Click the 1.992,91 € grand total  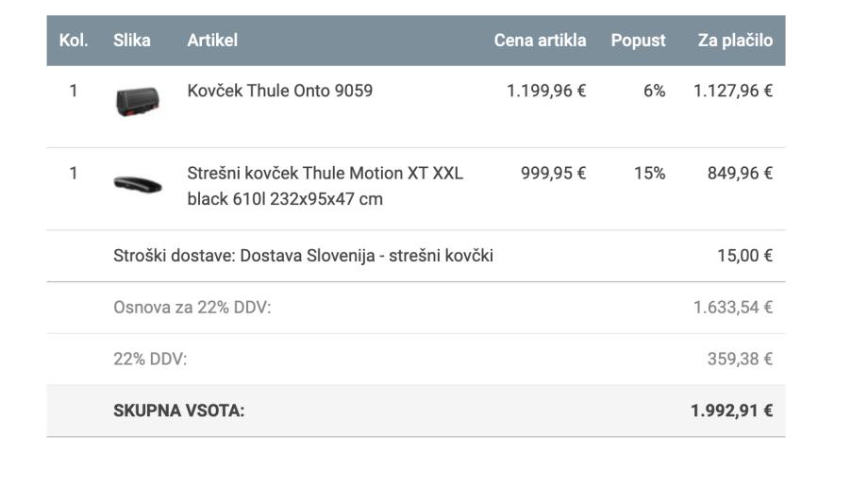pos(731,411)
